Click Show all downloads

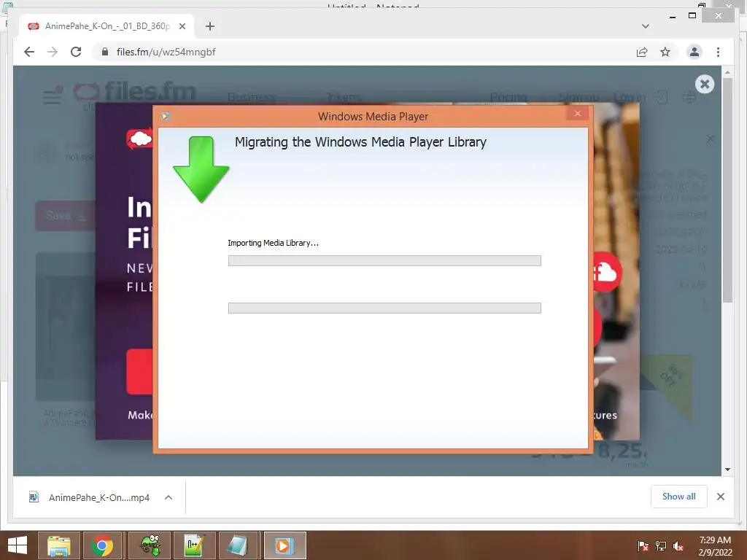pos(679,497)
